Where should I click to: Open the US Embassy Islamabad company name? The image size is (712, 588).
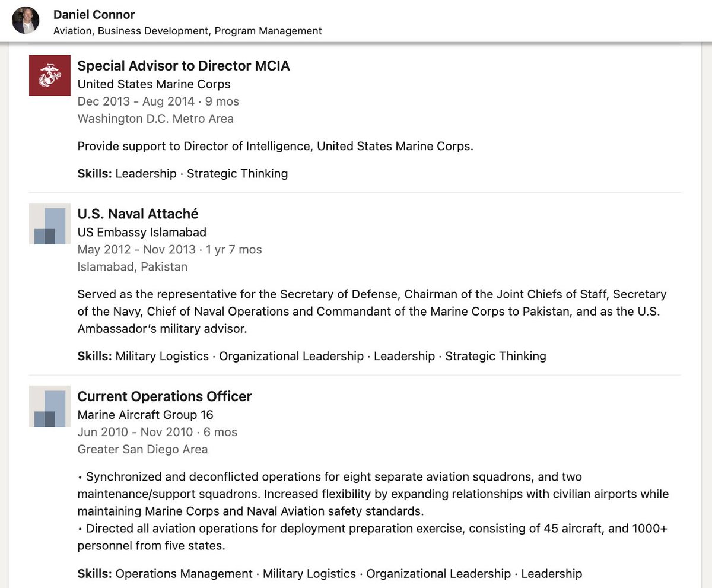click(142, 232)
